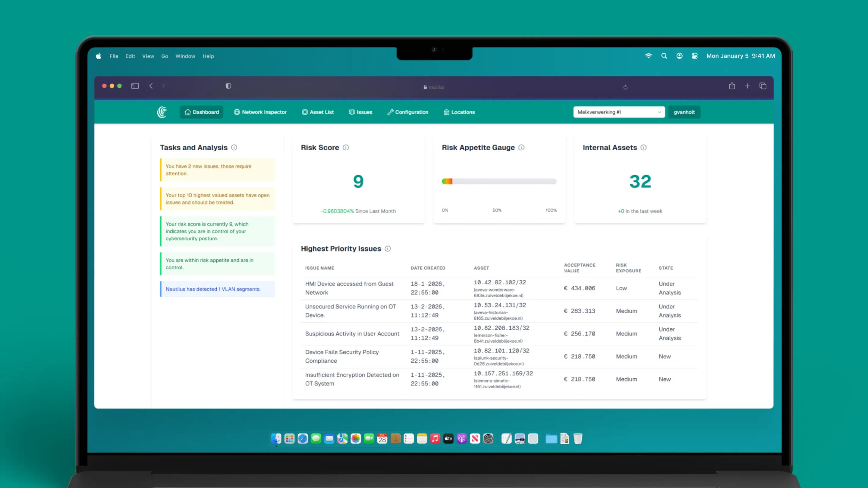Image resolution: width=868 pixels, height=488 pixels.
Task: Click the Highest Priority Issues info icon
Action: 388,249
